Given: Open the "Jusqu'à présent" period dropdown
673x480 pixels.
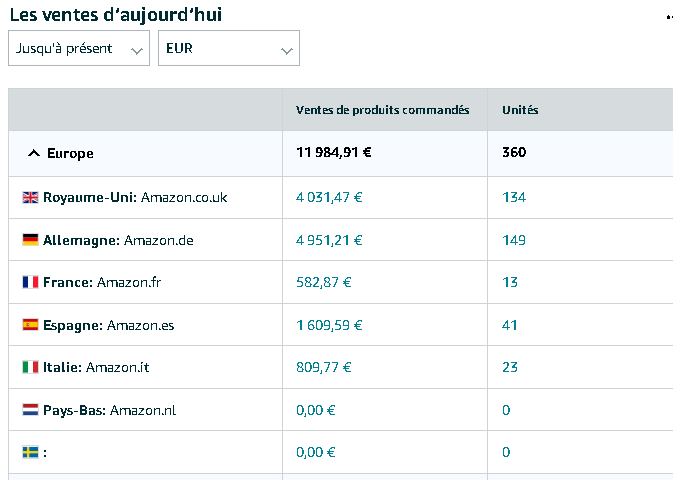Looking at the screenshot, I should 79,48.
